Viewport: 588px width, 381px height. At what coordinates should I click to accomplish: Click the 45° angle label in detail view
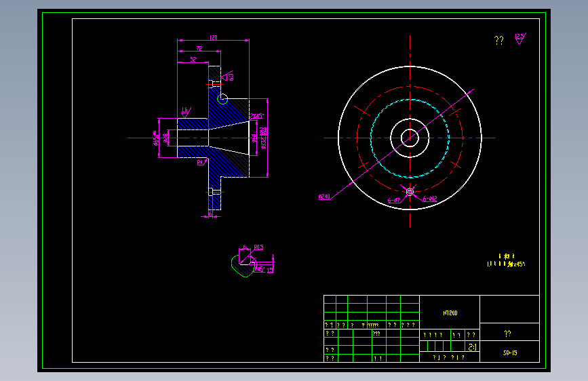coord(260,269)
